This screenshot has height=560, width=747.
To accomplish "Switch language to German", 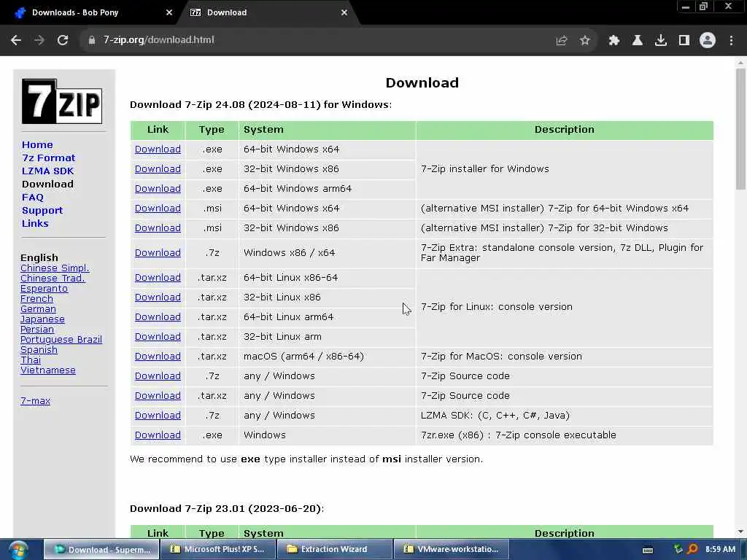I will point(38,309).
